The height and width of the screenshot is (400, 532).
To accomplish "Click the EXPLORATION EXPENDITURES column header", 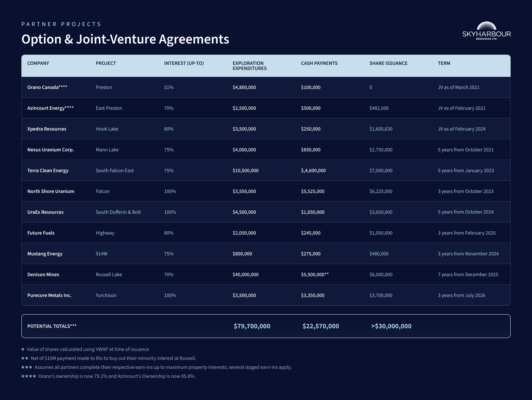I will [249, 66].
